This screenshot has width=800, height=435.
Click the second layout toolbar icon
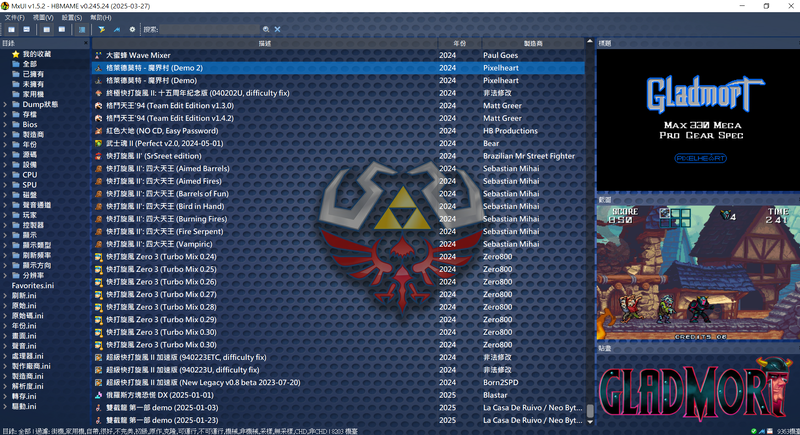tap(27, 30)
